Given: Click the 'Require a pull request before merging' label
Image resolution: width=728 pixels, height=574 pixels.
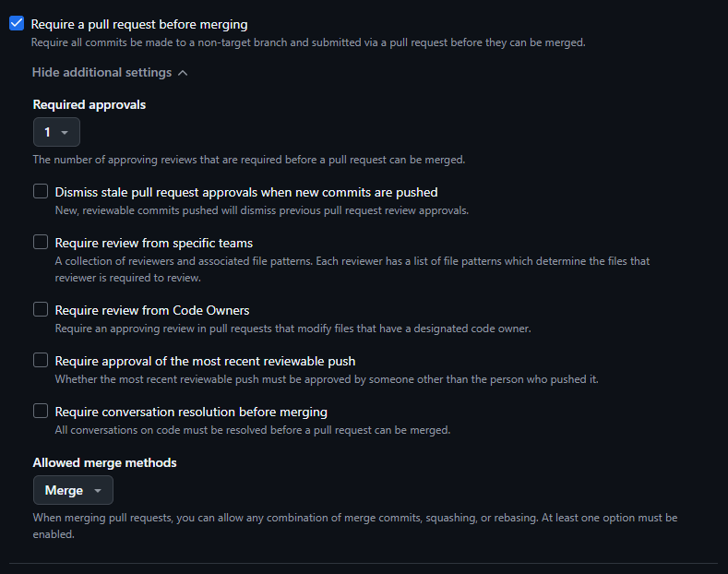Looking at the screenshot, I should [139, 25].
